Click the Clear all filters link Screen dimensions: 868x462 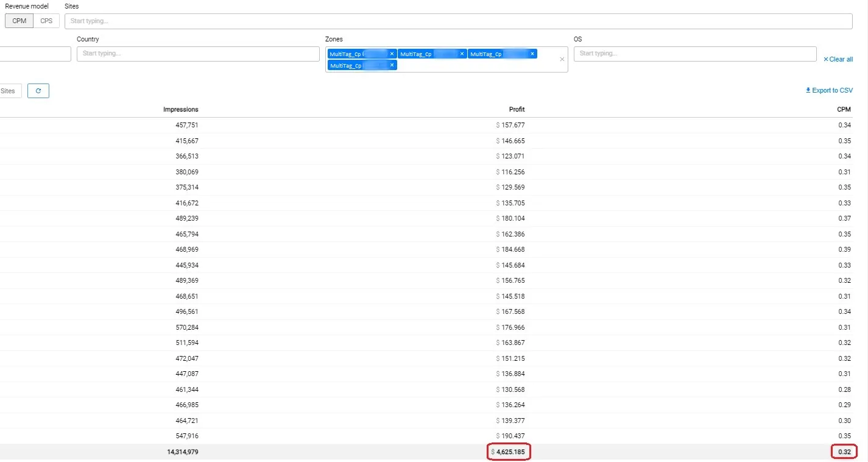(838, 59)
